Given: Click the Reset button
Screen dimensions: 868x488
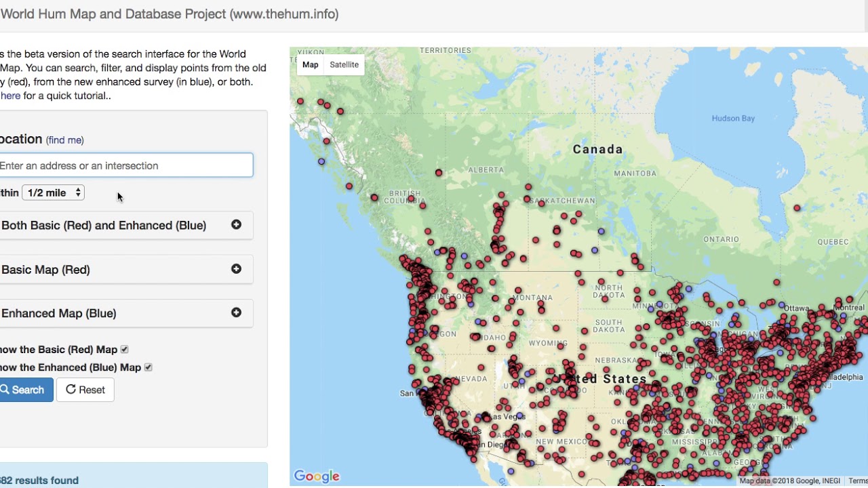Looking at the screenshot, I should click(x=85, y=390).
